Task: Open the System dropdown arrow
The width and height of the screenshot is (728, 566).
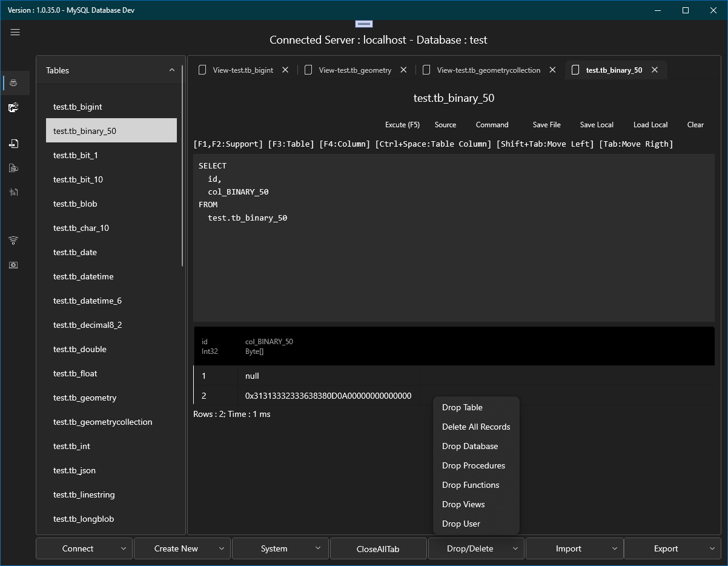Action: tap(319, 548)
